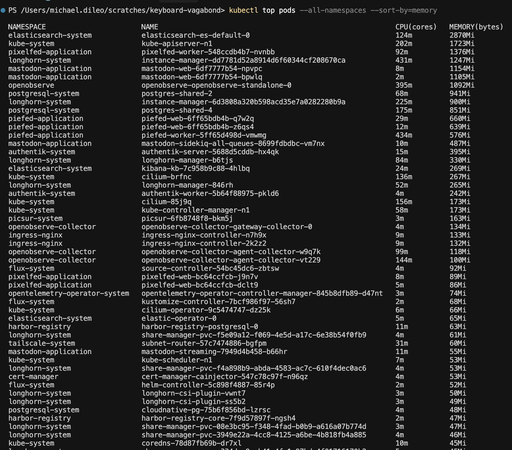Select mastodon-sidekiq-all-queues pod name
Image resolution: width=512 pixels, height=450 pixels.
(x=233, y=143)
